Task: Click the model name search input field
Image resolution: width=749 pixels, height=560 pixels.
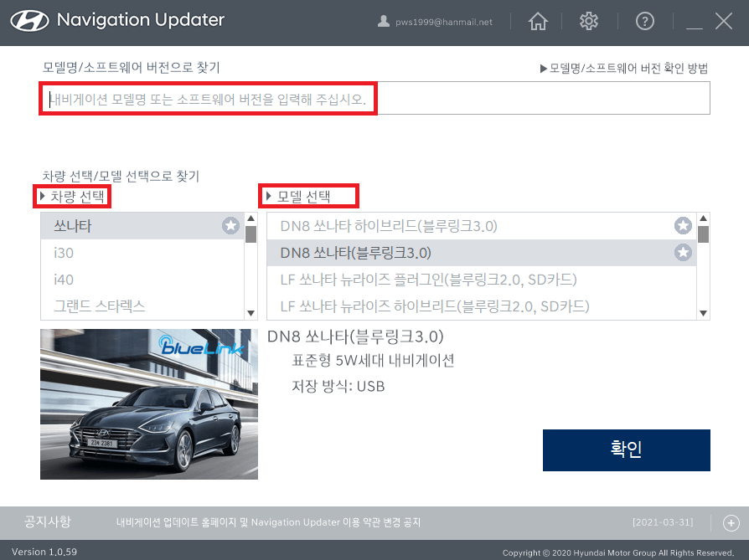Action: [375, 98]
